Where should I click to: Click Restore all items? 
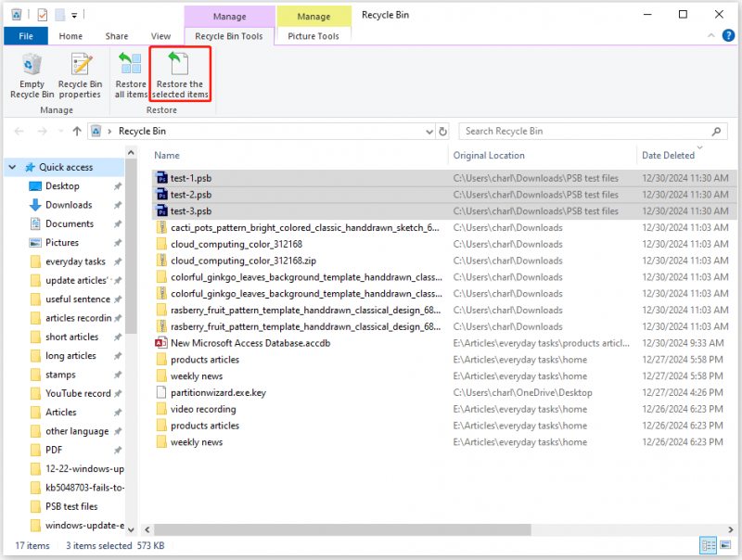131,76
